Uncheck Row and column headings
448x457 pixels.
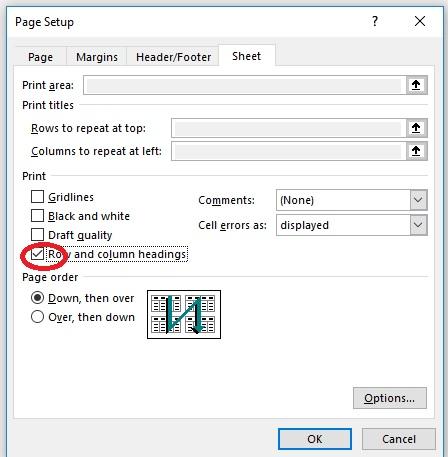(x=37, y=254)
